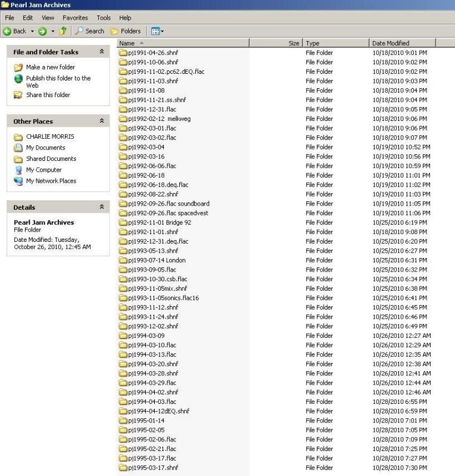The height and width of the screenshot is (476, 455).
Task: Click the Make a new folder icon
Action: pyautogui.click(x=18, y=67)
